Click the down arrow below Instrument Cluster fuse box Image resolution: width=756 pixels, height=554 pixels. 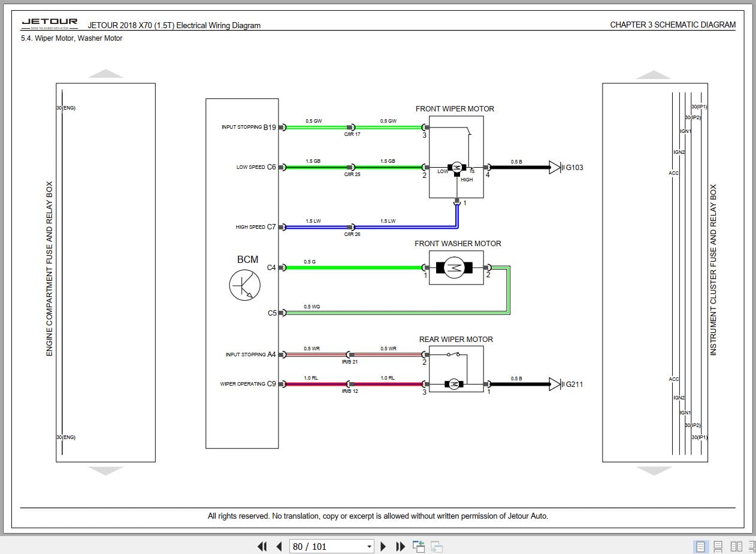point(655,472)
